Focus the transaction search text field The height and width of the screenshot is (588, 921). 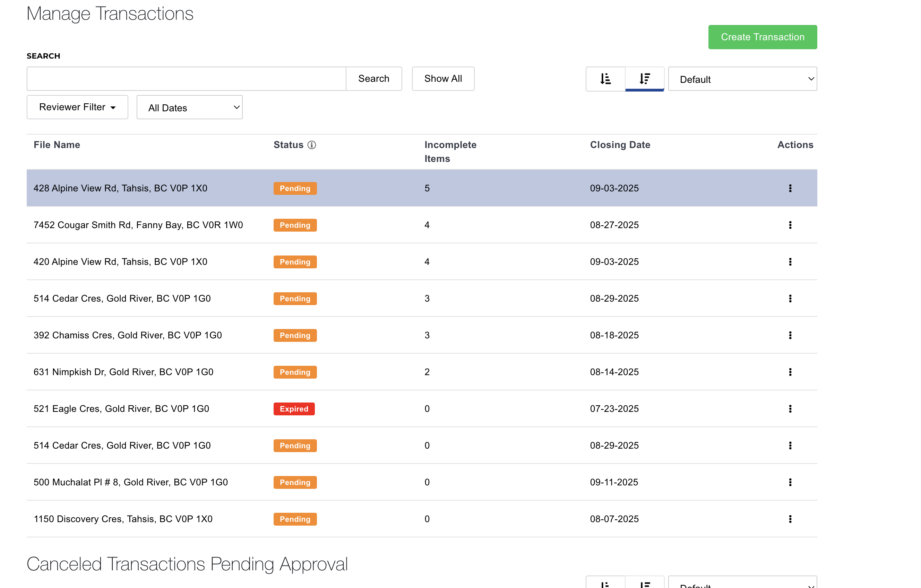[186, 79]
